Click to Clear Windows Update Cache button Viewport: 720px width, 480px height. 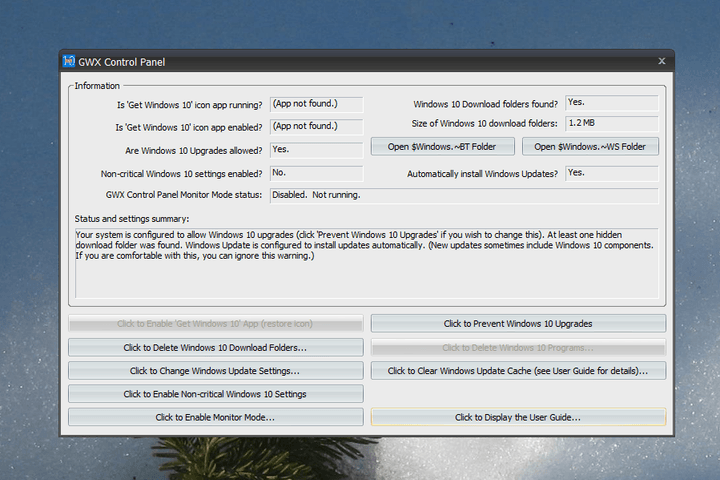(518, 371)
